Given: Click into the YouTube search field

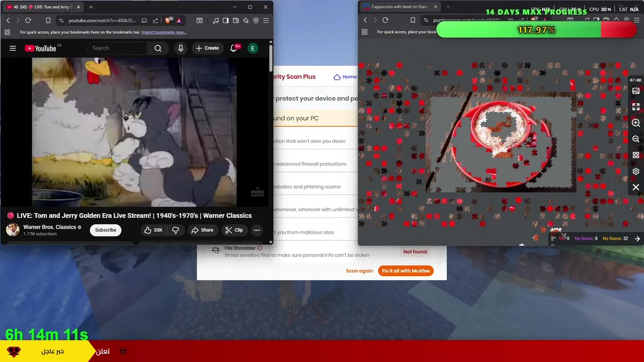Looking at the screenshot, I should tap(117, 48).
